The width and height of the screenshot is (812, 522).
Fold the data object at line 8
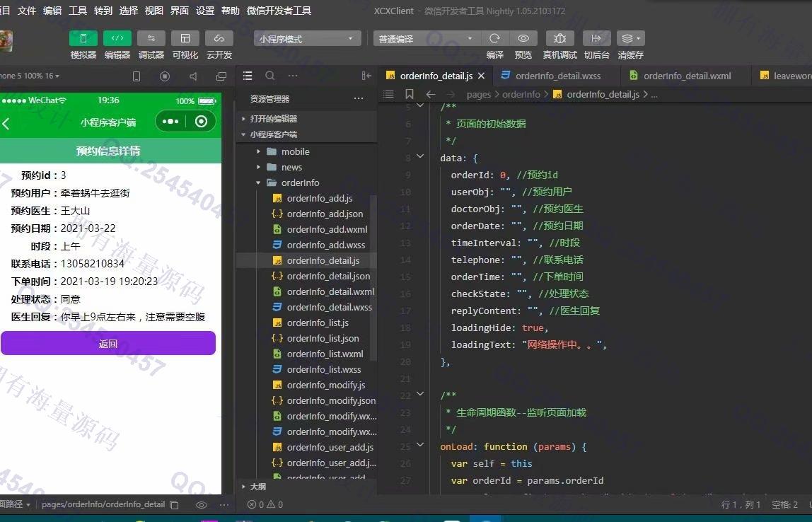coord(420,156)
